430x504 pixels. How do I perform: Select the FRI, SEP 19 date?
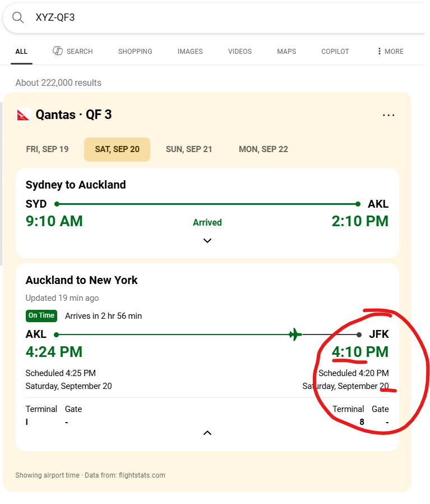pyautogui.click(x=47, y=149)
